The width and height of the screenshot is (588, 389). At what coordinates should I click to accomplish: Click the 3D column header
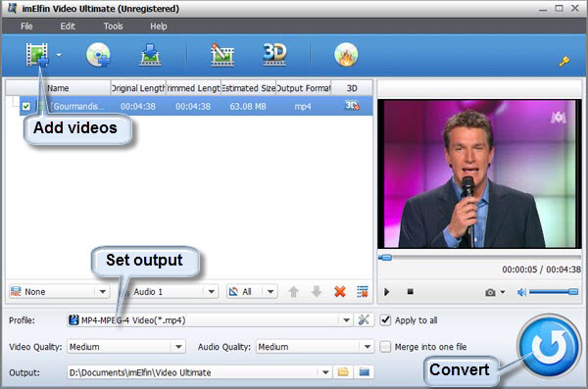click(352, 88)
